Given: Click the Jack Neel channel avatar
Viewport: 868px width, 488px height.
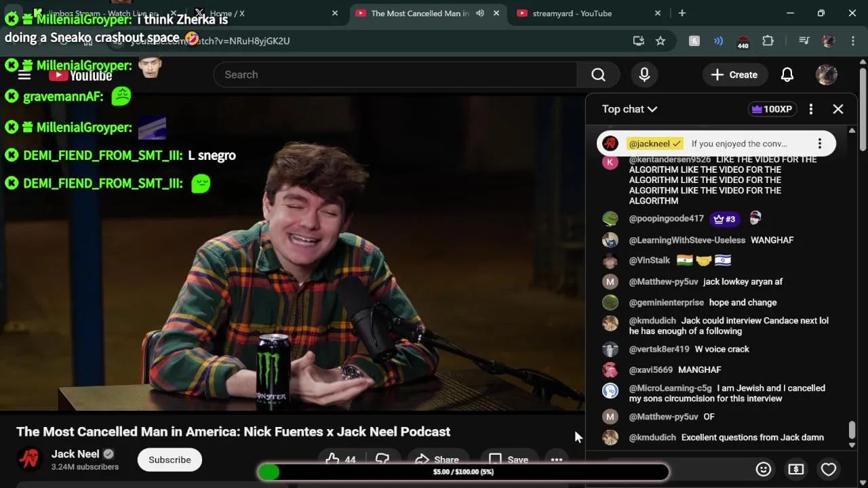Looking at the screenshot, I should coord(28,460).
